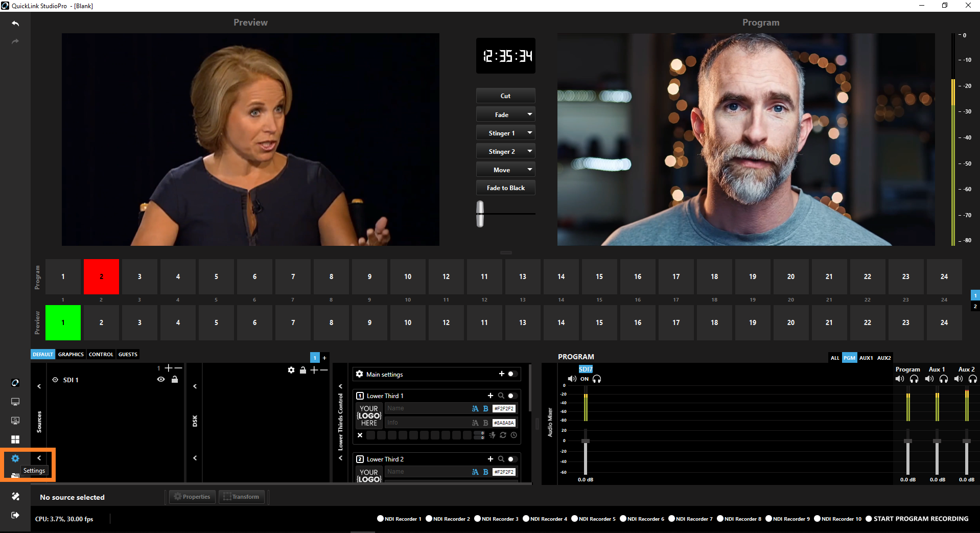980x533 pixels.
Task: Enable NDI Recorder 1 radio button
Action: pos(380,519)
